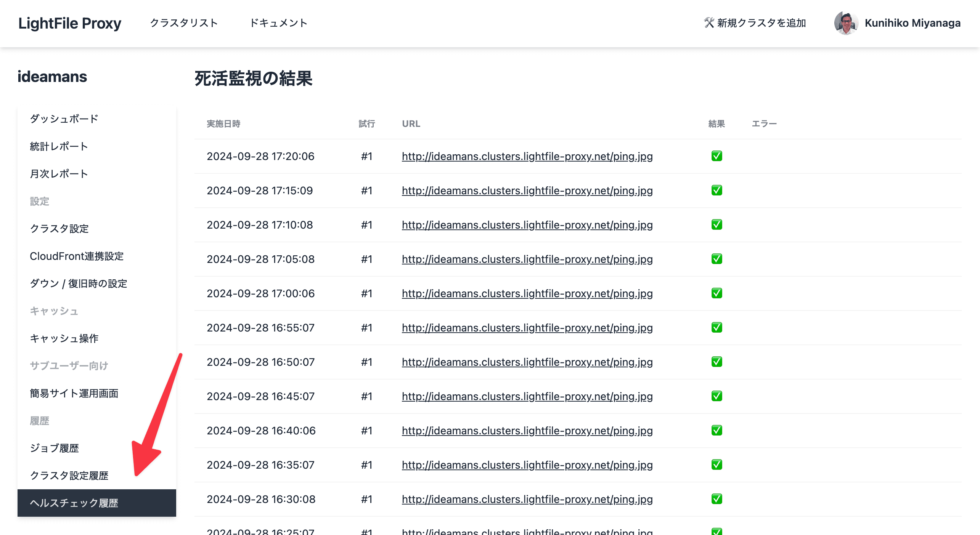980x535 pixels.
Task: Select 新規クラスタを追加 button
Action: pos(761,23)
